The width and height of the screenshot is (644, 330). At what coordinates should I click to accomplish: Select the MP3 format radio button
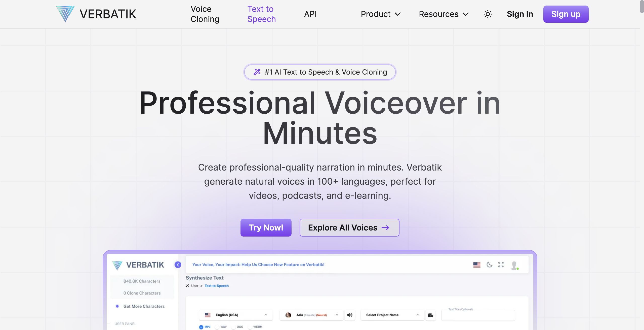click(201, 327)
